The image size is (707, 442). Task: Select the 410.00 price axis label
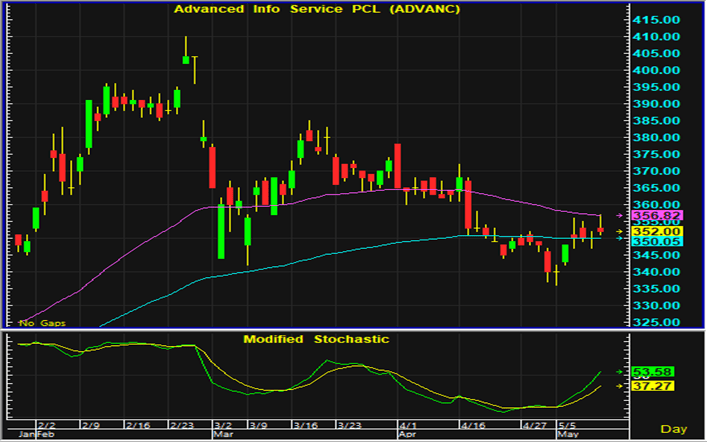(656, 37)
